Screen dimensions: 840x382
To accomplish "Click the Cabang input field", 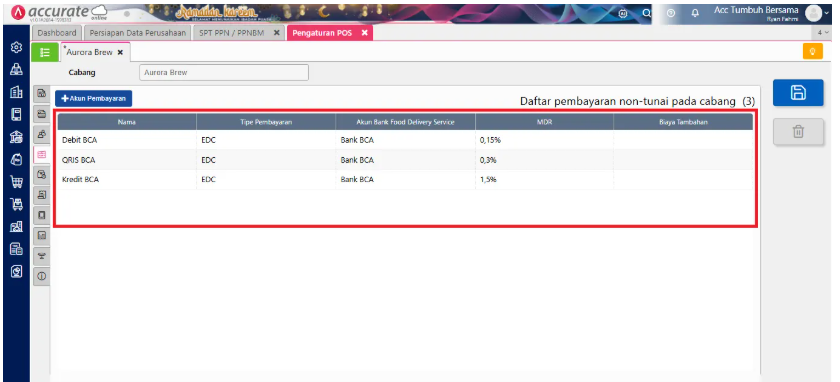I will pos(224,72).
